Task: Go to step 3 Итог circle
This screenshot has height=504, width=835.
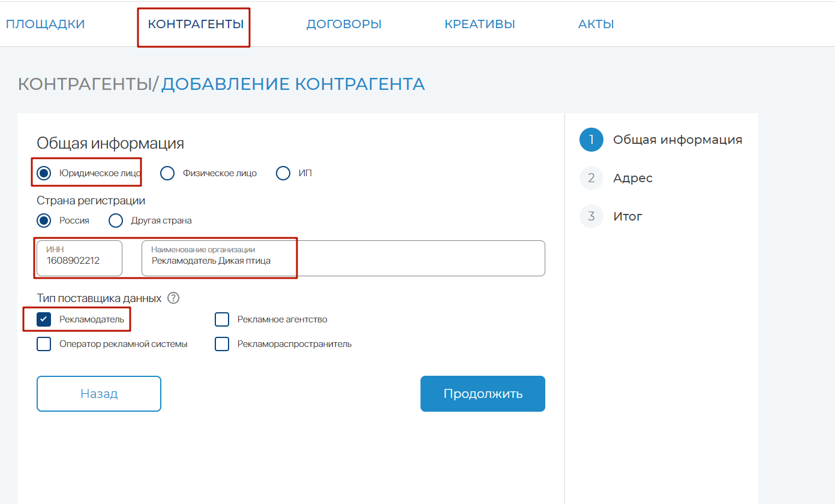Action: (x=591, y=216)
